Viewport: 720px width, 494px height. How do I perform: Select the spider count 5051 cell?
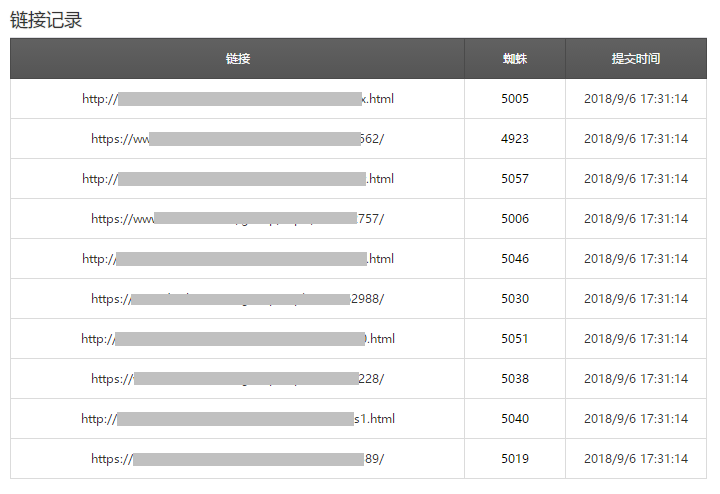[x=515, y=339]
